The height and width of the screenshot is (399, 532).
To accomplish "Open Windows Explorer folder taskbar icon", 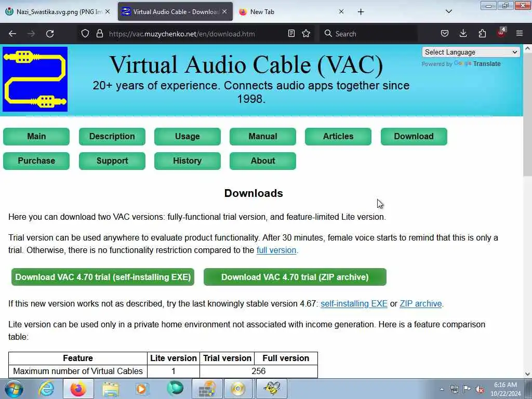I will [111, 389].
